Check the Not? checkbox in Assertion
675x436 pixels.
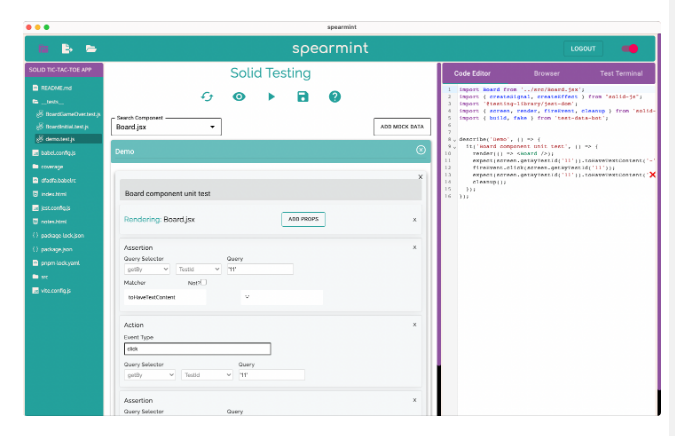(204, 282)
